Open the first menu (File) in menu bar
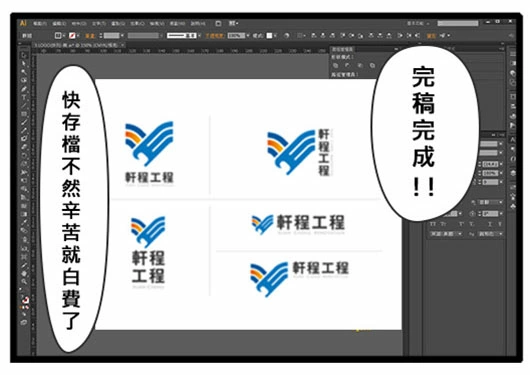Image resolution: width=530 pixels, height=375 pixels. (40, 23)
